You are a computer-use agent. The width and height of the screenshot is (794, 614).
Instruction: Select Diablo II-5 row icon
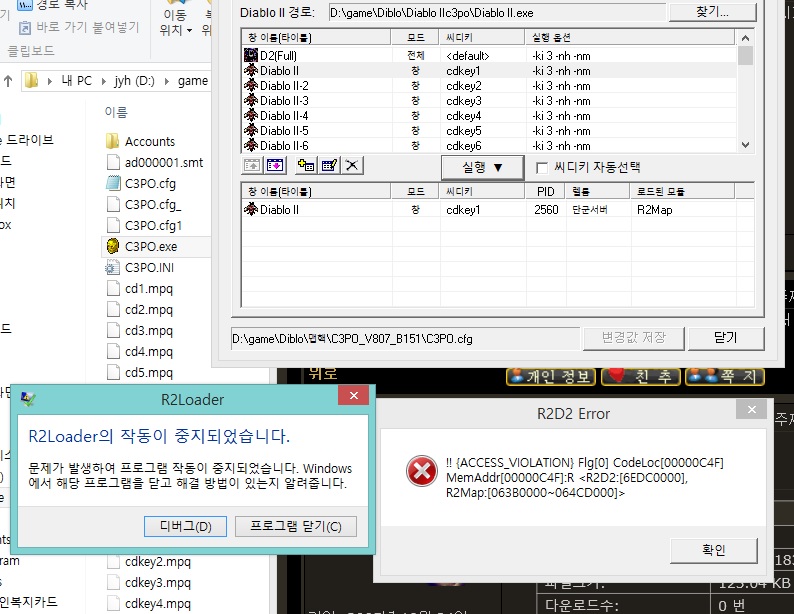click(251, 131)
